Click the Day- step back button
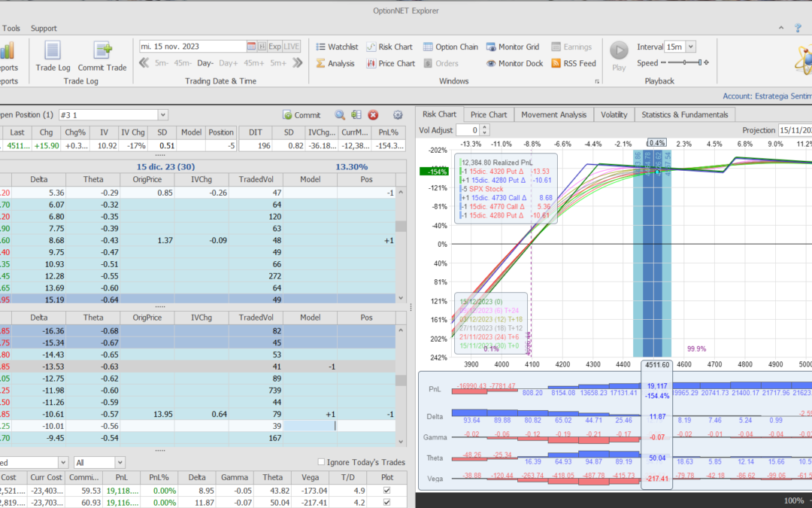The width and height of the screenshot is (812, 508). [x=205, y=63]
